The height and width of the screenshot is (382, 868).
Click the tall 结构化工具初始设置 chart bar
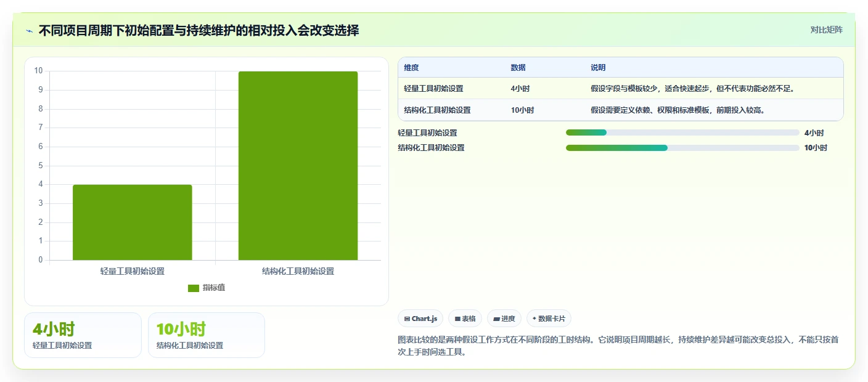click(298, 166)
